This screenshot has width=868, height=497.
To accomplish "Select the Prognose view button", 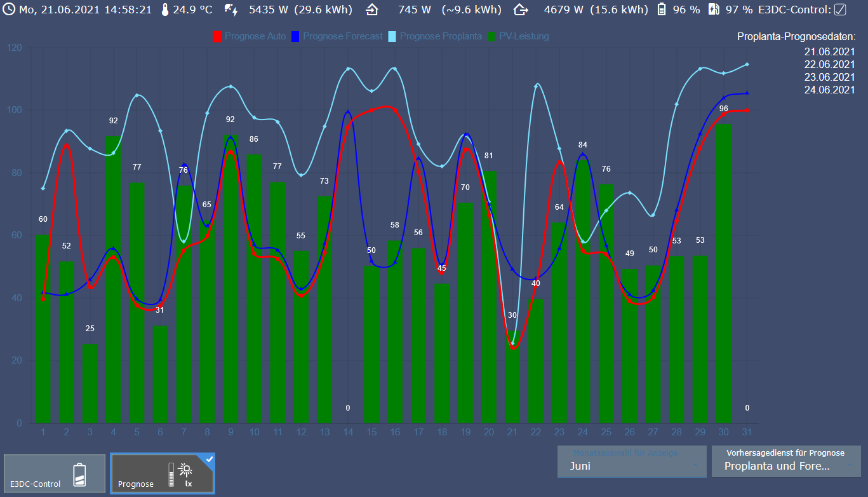I will pos(163,473).
